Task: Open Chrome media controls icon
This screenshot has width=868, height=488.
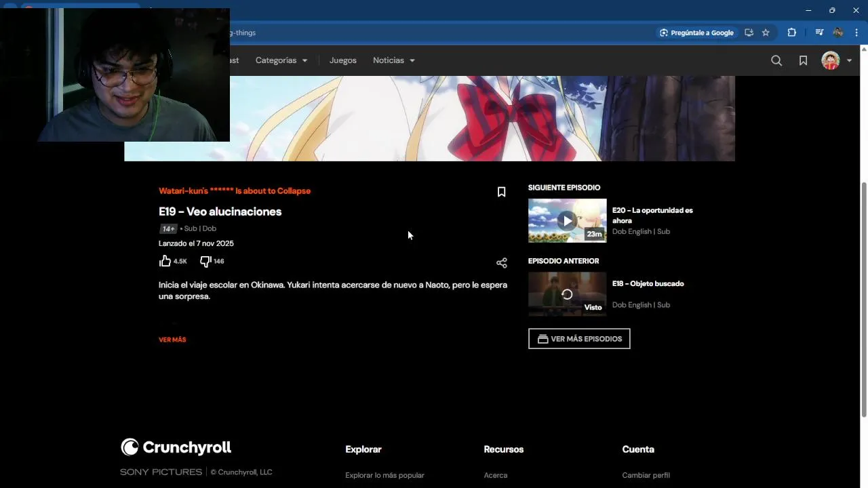Action: coord(819,33)
